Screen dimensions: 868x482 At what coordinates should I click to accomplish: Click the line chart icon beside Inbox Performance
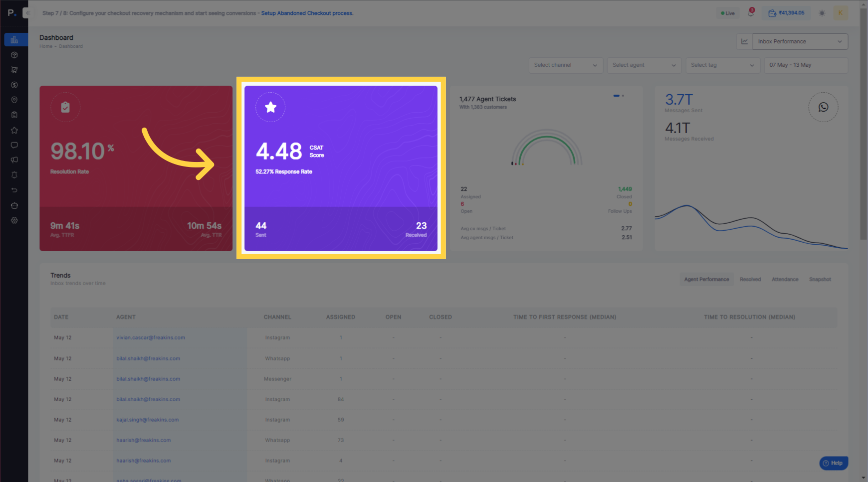(744, 41)
